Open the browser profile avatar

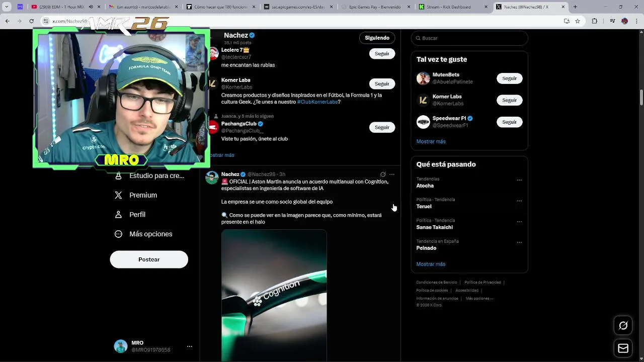tap(624, 21)
